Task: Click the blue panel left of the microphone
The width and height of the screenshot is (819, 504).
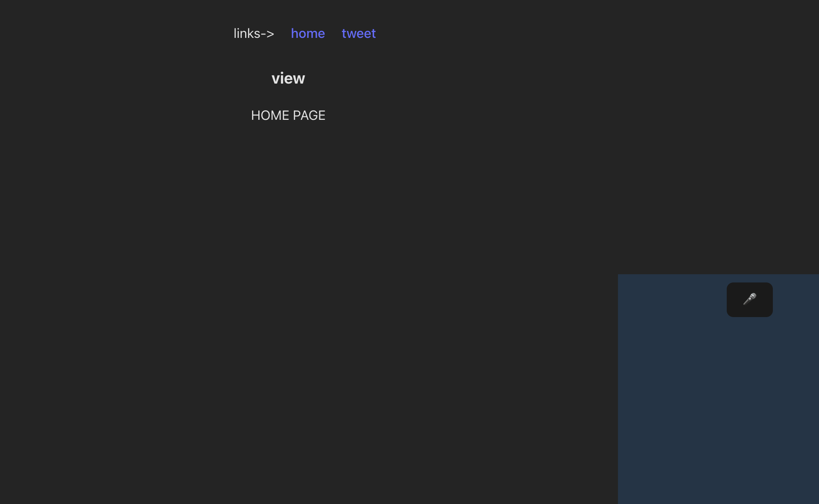Action: point(672,300)
